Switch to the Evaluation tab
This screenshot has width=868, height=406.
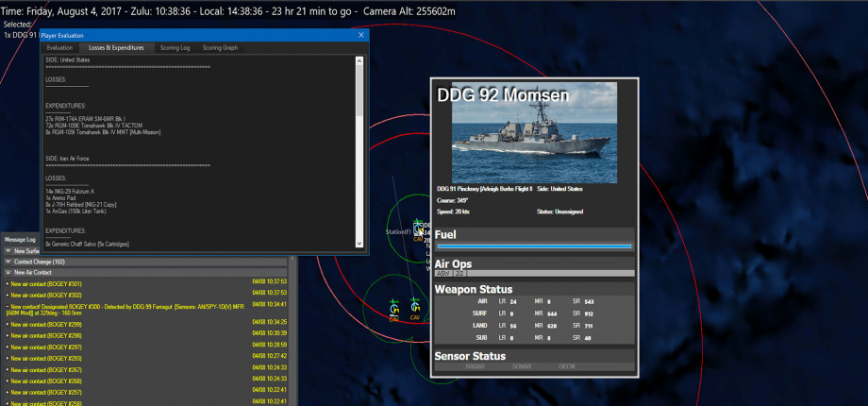pyautogui.click(x=59, y=48)
